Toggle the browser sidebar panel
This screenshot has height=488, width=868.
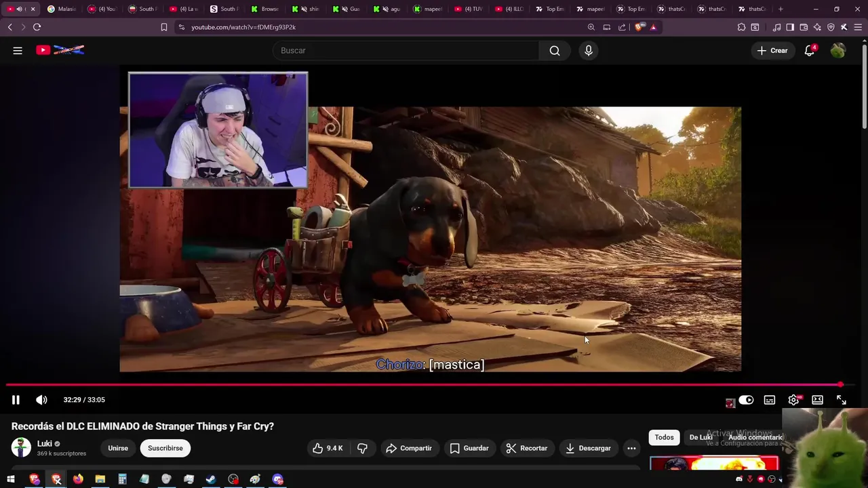coord(790,27)
